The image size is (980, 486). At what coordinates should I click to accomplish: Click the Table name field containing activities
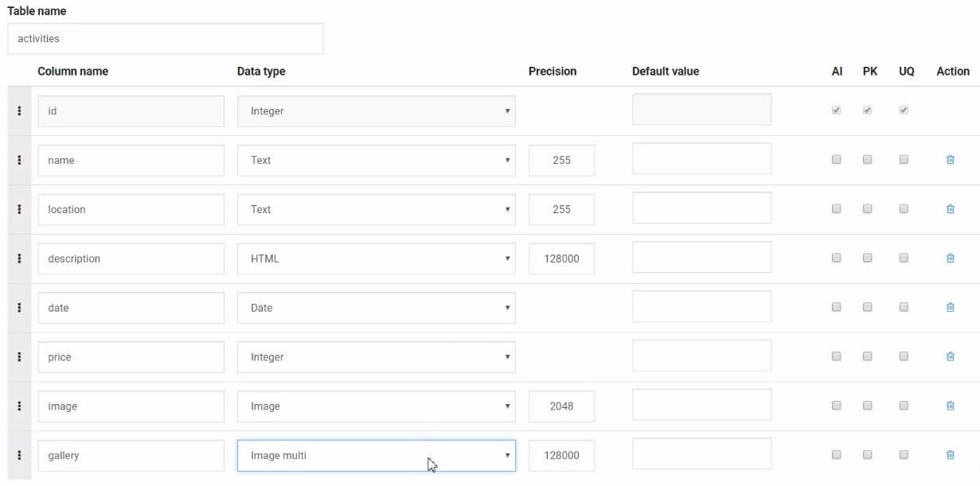click(x=165, y=38)
